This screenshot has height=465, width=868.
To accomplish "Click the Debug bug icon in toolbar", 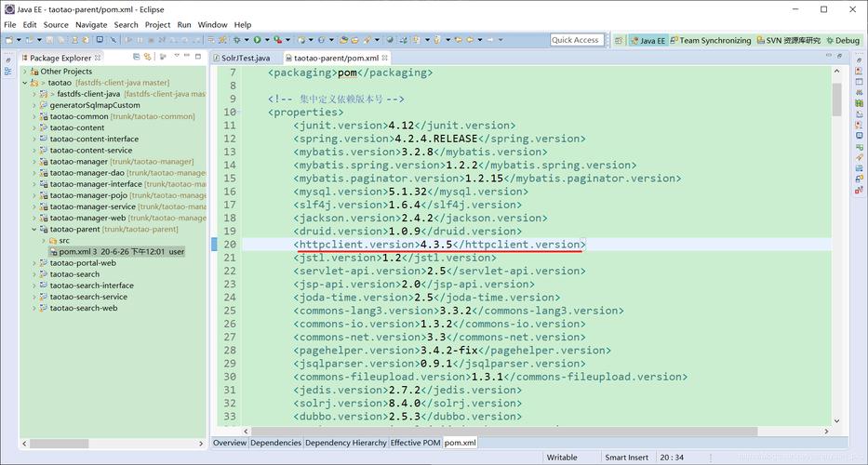I will pos(236,40).
